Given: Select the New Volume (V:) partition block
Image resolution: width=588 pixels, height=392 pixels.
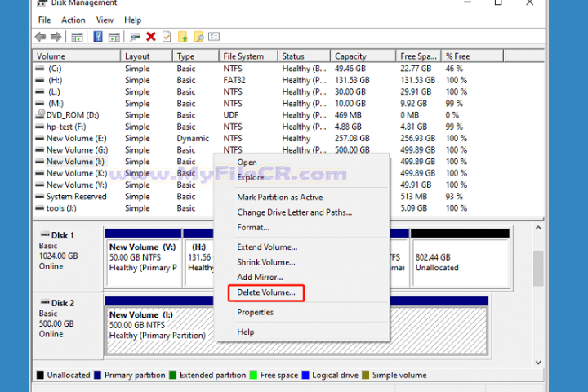Looking at the screenshot, I should click(143, 259).
